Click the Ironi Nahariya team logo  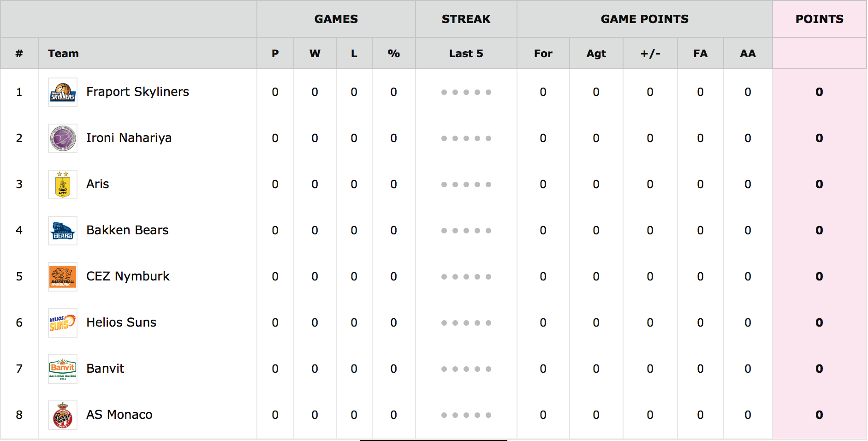[x=63, y=138]
